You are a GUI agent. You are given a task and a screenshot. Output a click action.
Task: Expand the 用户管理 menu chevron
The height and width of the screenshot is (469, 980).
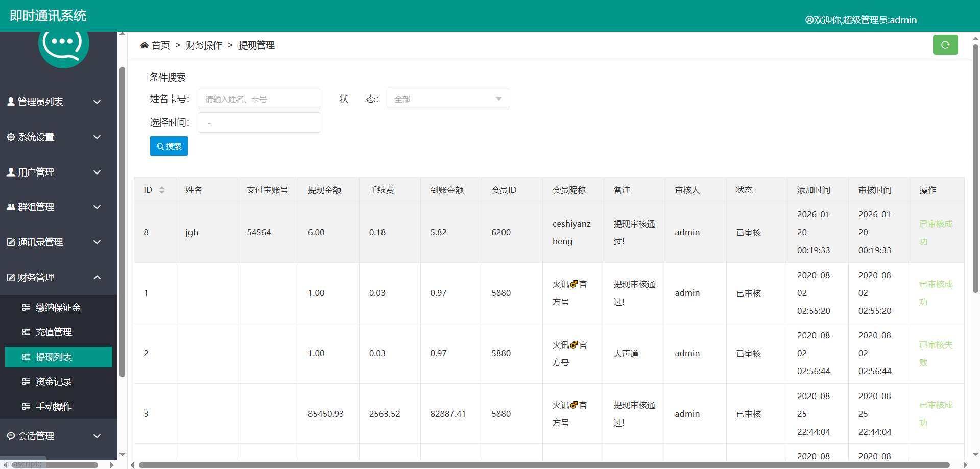[97, 172]
